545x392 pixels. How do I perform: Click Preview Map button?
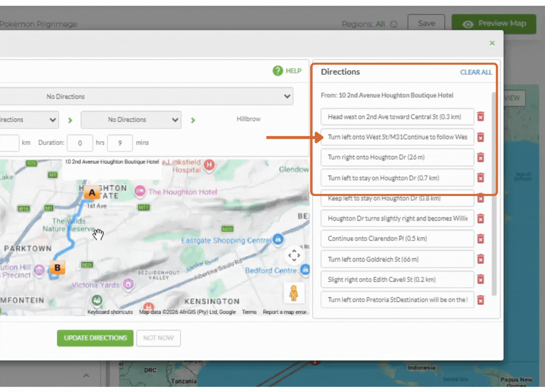(x=494, y=24)
